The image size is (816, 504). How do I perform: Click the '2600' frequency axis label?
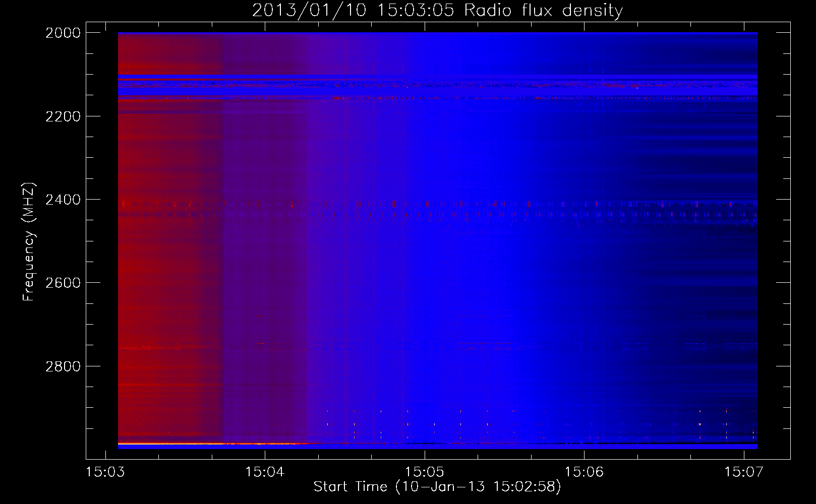tap(63, 283)
